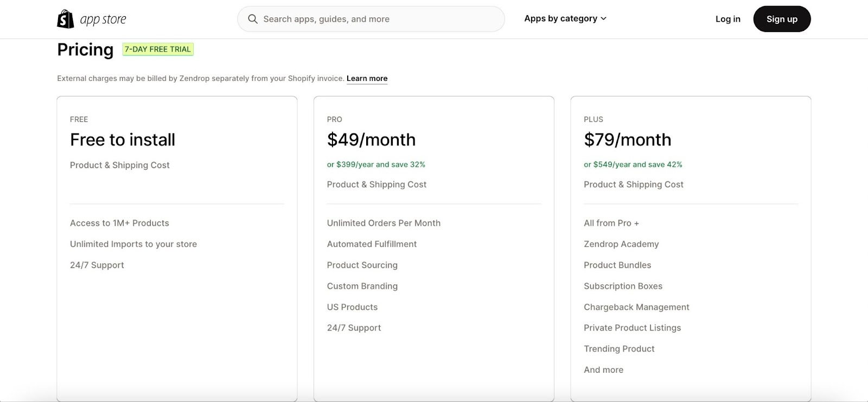Follow the Learn more link about external charges

(x=367, y=78)
